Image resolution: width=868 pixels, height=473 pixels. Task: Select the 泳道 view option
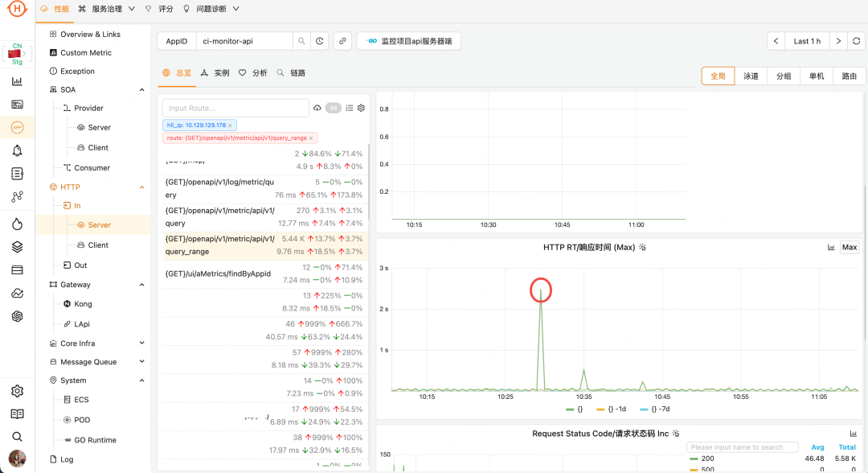tap(751, 76)
